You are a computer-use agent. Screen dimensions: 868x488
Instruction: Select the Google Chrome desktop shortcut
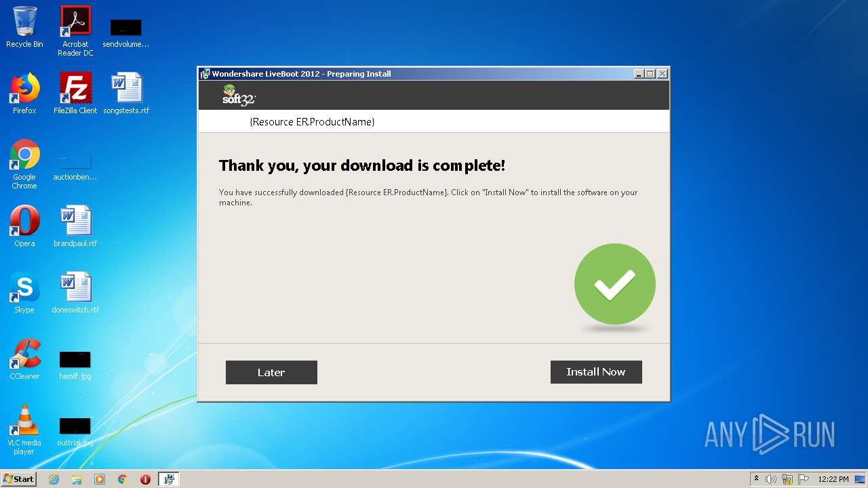(x=24, y=165)
